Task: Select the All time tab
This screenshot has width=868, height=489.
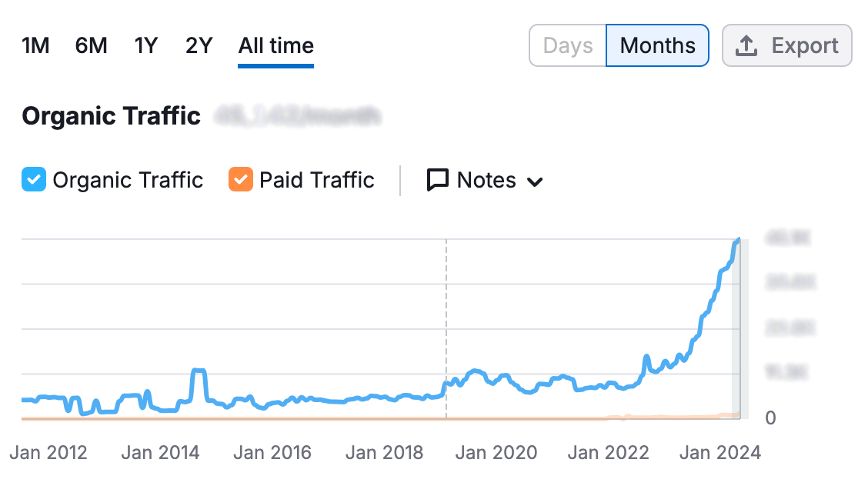Action: click(275, 45)
